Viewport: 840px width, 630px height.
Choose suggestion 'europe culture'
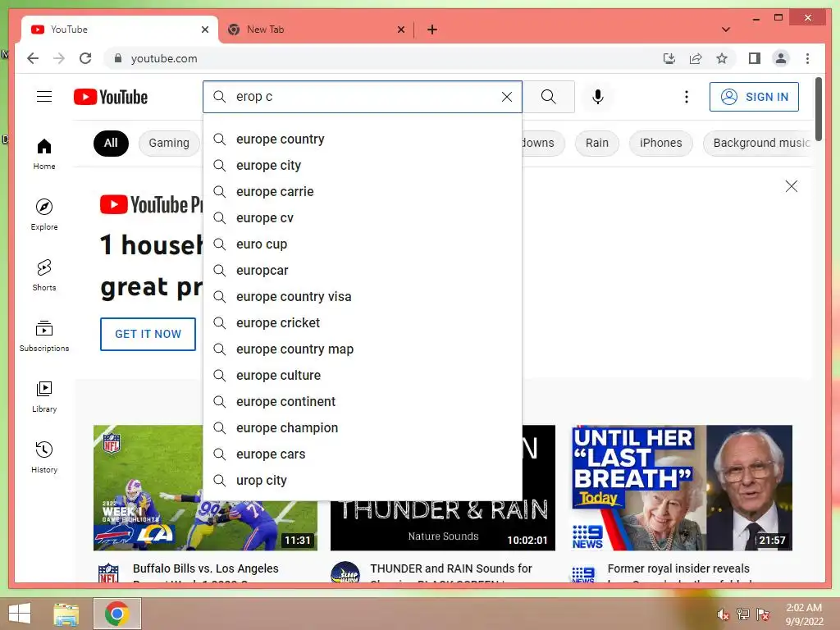pos(363,376)
